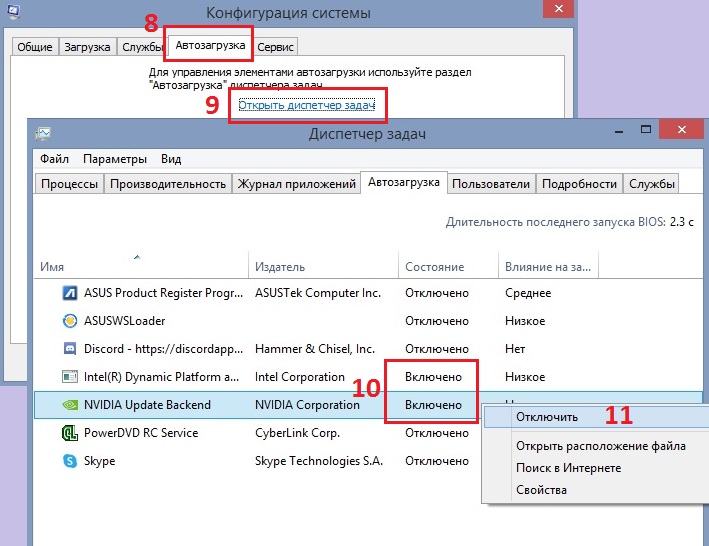The width and height of the screenshot is (709, 546).
Task: Click publisher Intel Corporation
Action: point(300,377)
